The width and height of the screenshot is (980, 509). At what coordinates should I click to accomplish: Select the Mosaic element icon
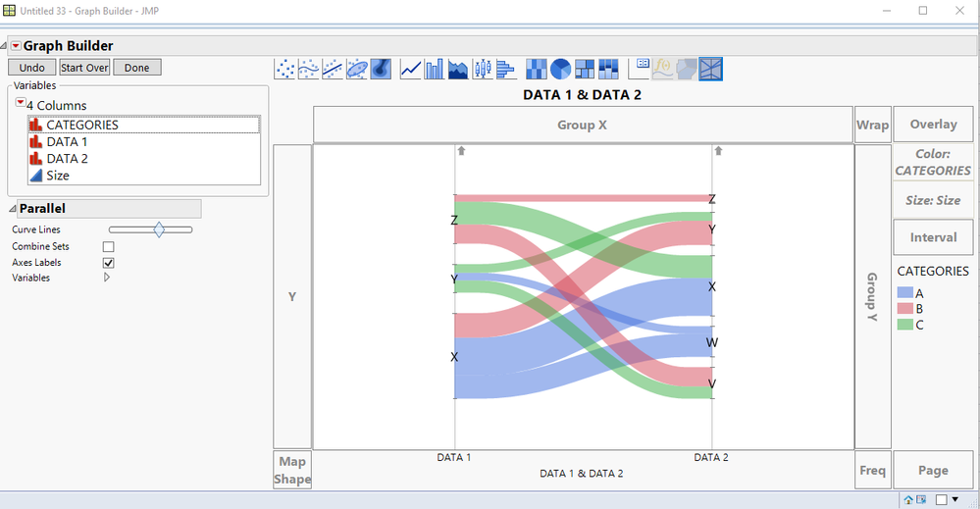click(608, 69)
